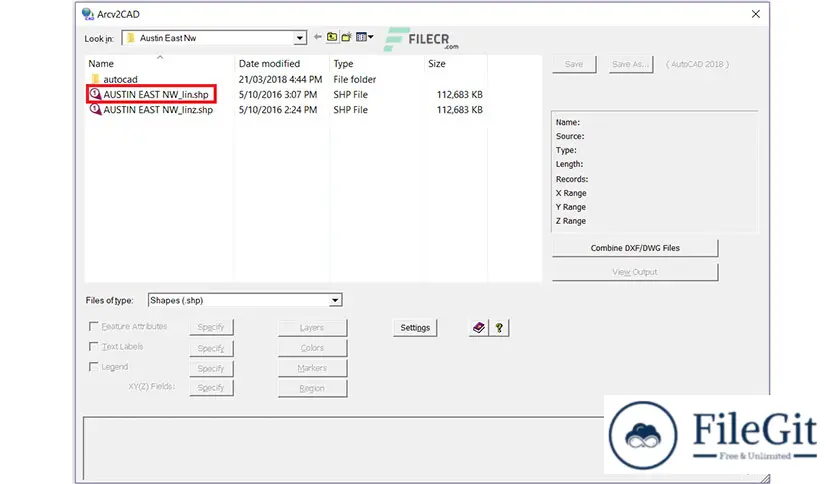836x484 pixels.
Task: Open the Look in folder dropdown
Action: 300,38
